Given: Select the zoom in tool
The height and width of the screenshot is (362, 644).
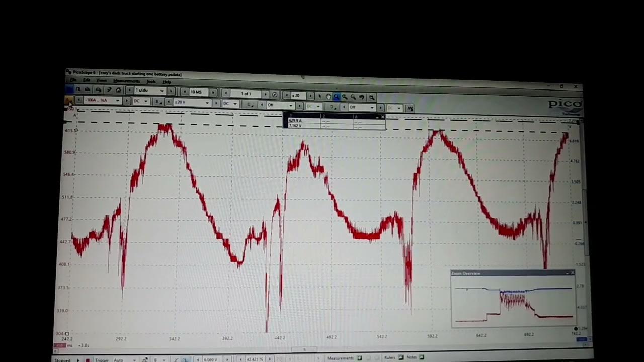Looking at the screenshot, I should [345, 97].
